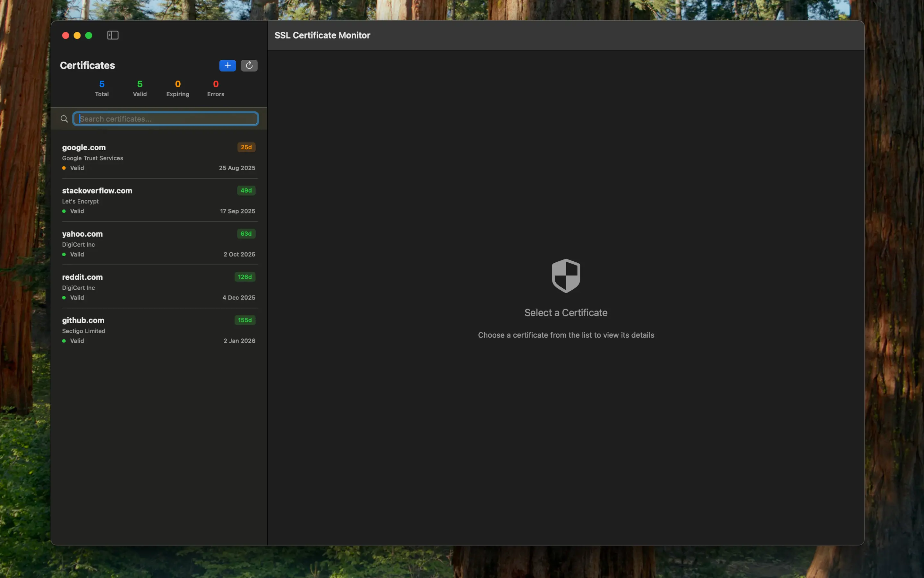
Task: Add a new certificate with plus button
Action: tap(227, 66)
